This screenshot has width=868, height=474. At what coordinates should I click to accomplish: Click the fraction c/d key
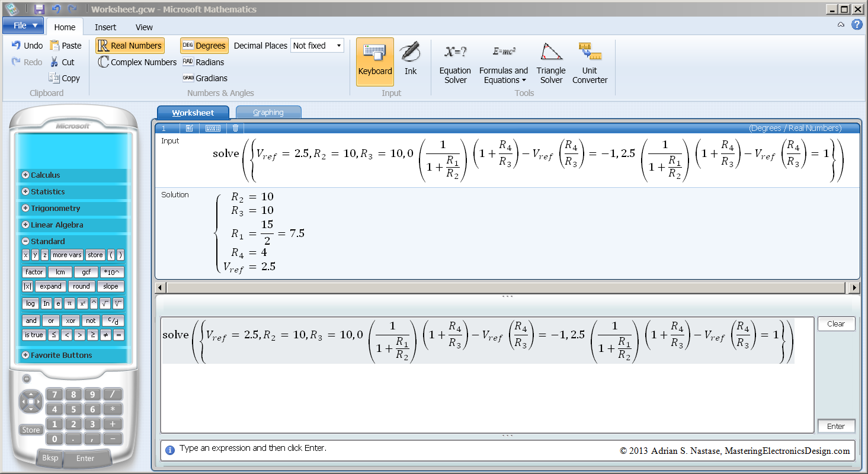click(x=113, y=321)
